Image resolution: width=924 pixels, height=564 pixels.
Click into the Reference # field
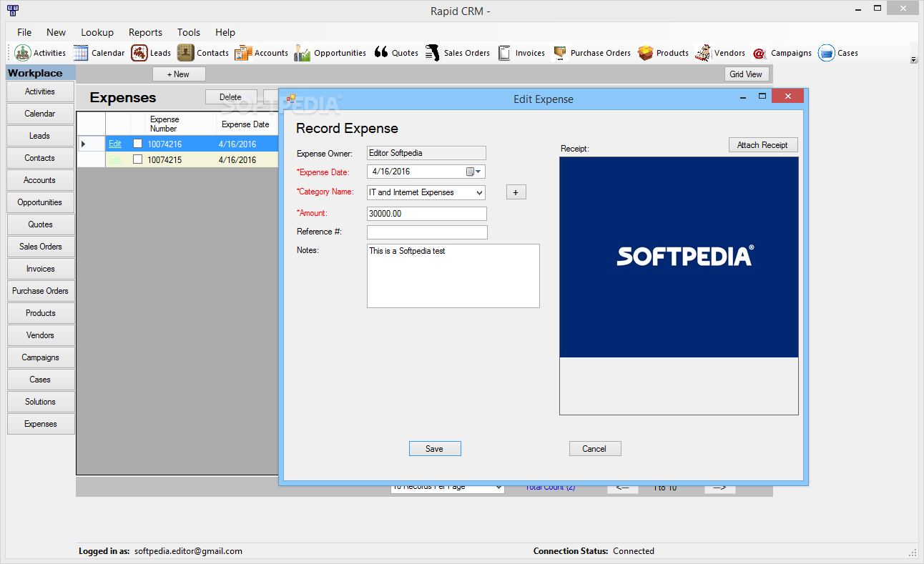[x=427, y=232]
